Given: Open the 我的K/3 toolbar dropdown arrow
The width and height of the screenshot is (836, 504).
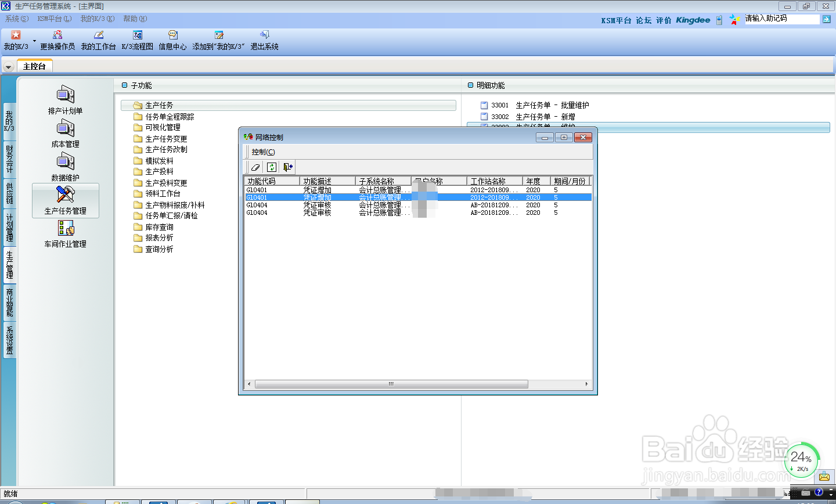Looking at the screenshot, I should [x=34, y=41].
